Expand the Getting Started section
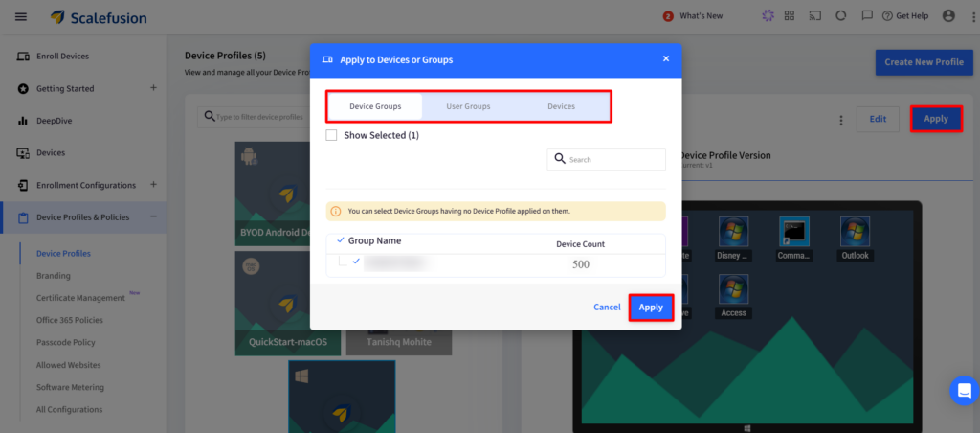The image size is (980, 433). pyautogui.click(x=153, y=88)
